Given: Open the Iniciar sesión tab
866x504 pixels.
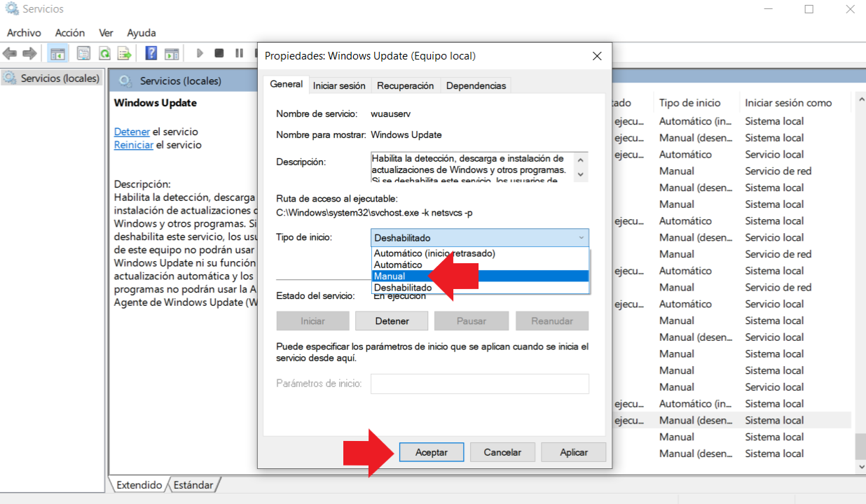Looking at the screenshot, I should pyautogui.click(x=340, y=85).
